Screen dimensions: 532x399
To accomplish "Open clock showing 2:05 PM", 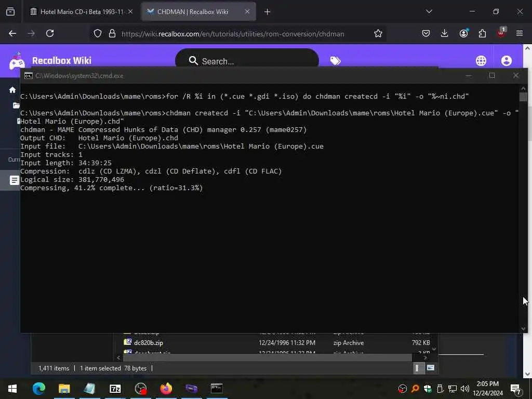I will click(x=488, y=389).
